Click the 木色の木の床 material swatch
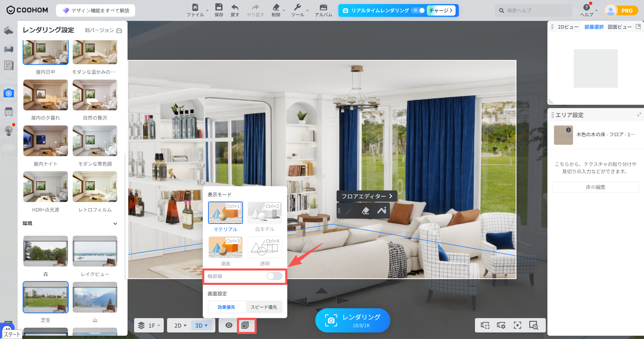The image size is (644, 339). coord(563,135)
